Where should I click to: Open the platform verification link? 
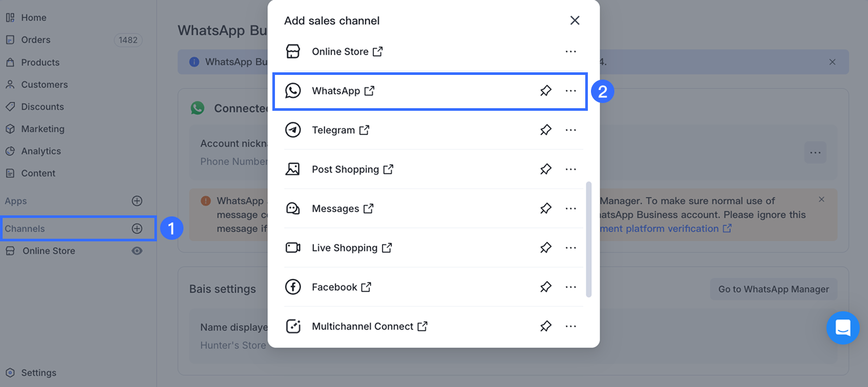(x=665, y=229)
